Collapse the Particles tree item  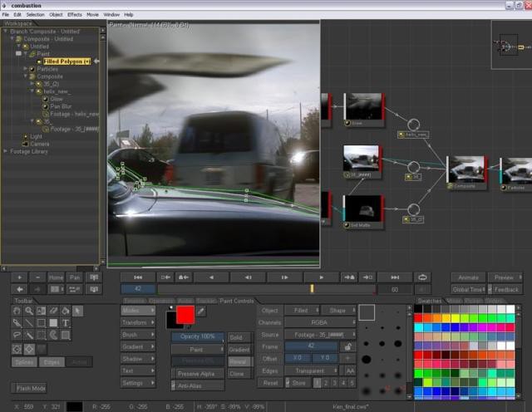(26, 69)
